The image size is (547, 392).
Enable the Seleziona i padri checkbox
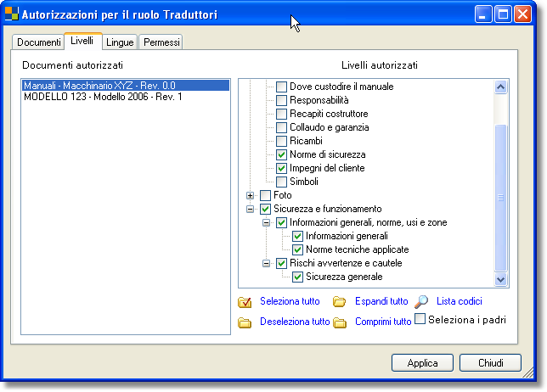click(x=420, y=320)
